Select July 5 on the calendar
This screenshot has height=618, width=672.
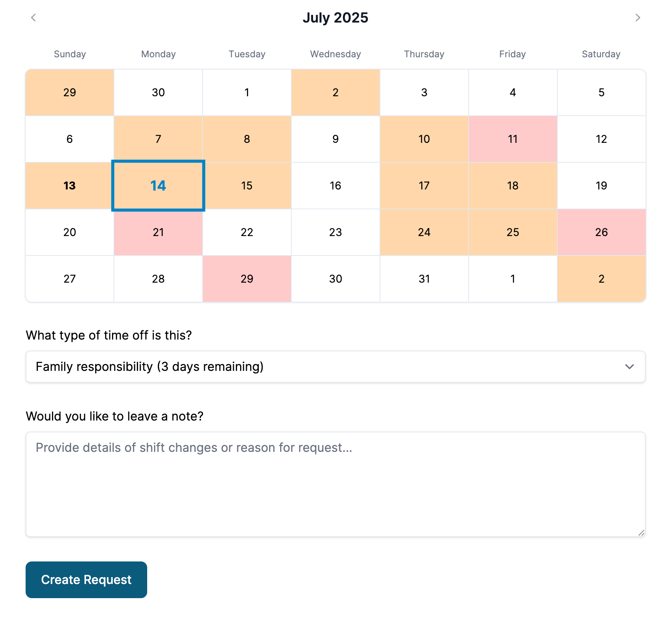[x=601, y=92]
